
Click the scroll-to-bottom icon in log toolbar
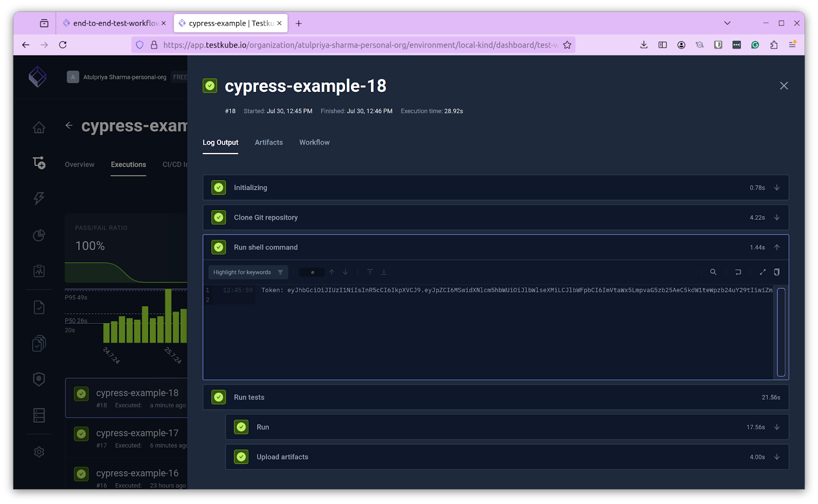tap(383, 272)
